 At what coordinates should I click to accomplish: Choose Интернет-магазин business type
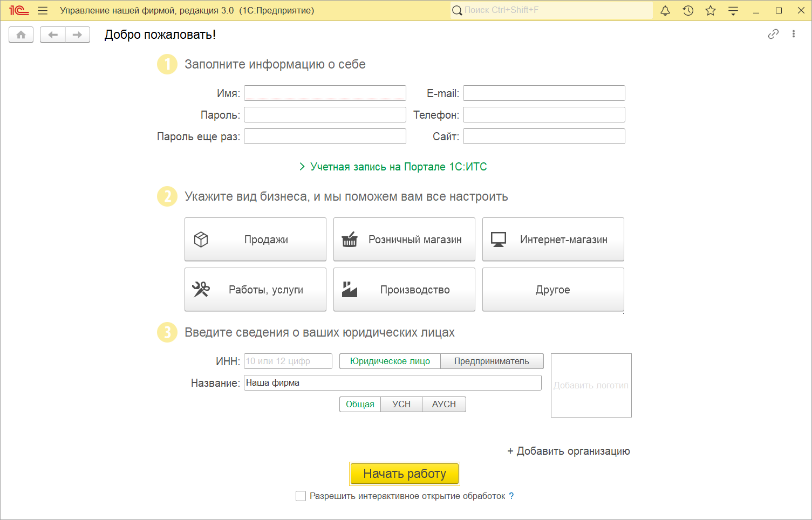[553, 240]
